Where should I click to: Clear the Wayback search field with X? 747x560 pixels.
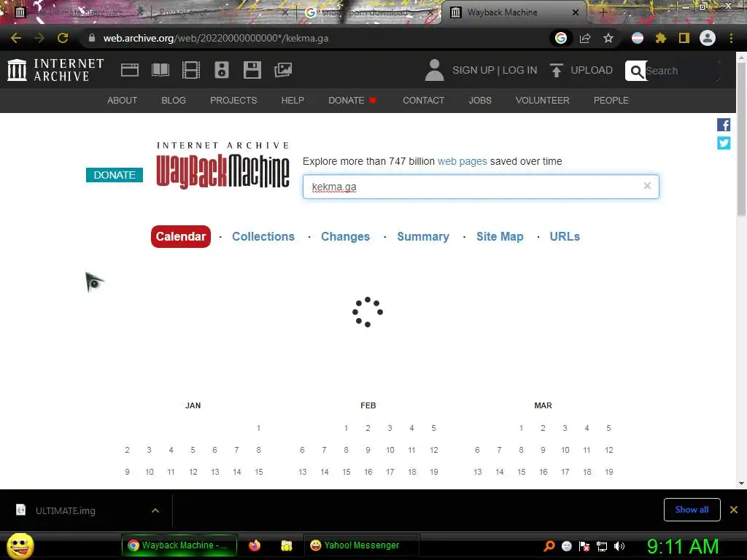coord(647,186)
